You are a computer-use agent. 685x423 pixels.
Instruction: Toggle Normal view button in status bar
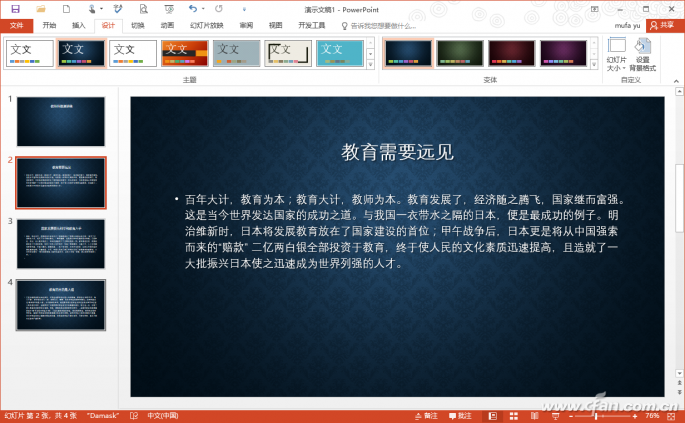(492, 415)
